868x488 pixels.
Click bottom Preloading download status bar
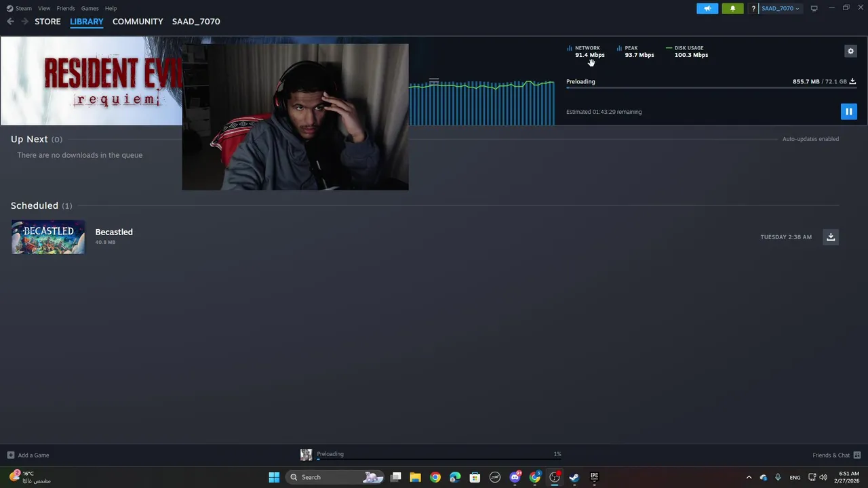[431, 455]
